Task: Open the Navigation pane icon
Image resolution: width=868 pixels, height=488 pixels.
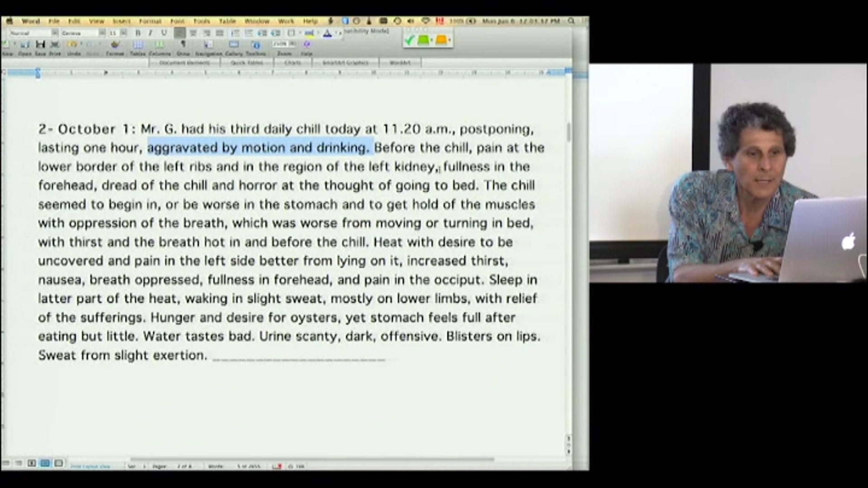Action: point(208,44)
